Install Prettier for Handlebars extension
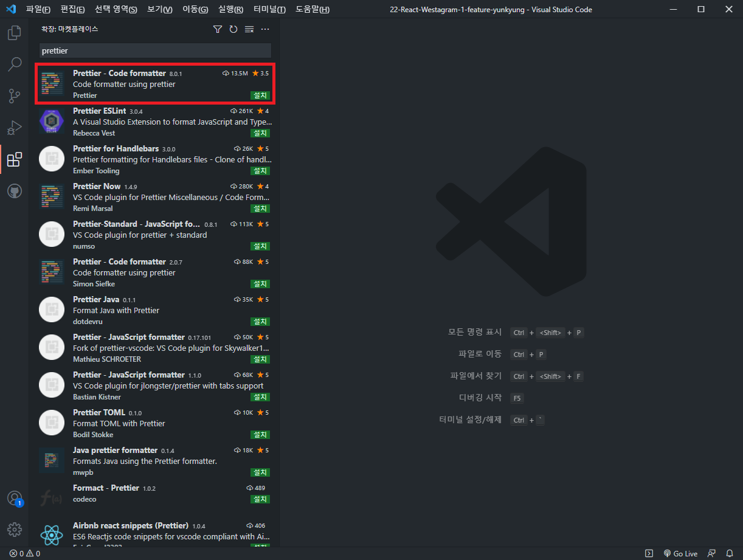 (260, 171)
